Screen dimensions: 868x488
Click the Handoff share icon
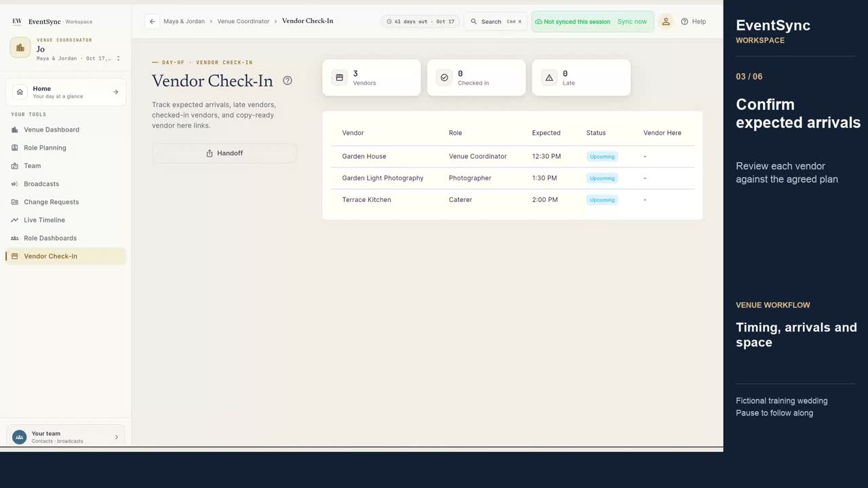coord(210,153)
